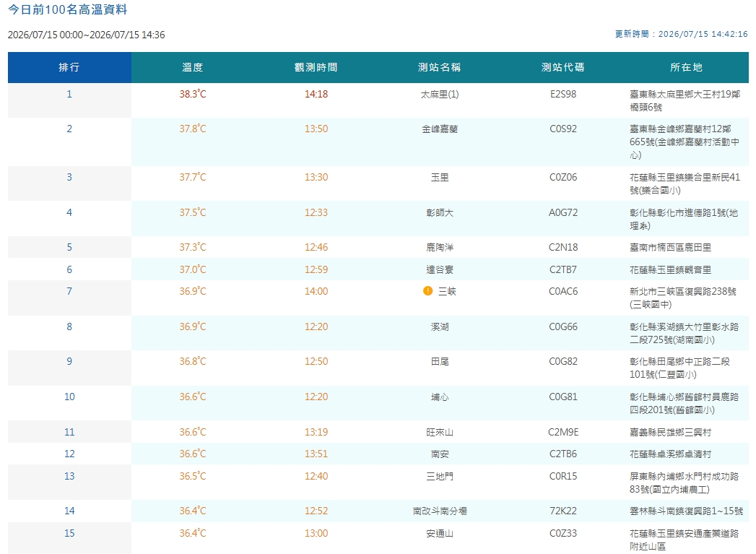756x554 pixels.
Task: Click temperature value 38.3°C
Action: tap(193, 94)
